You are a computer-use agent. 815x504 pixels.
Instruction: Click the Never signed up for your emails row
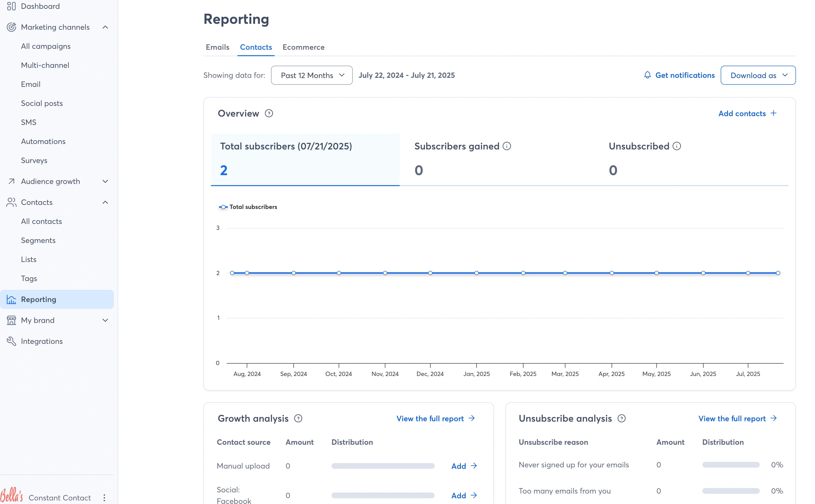[650, 465]
